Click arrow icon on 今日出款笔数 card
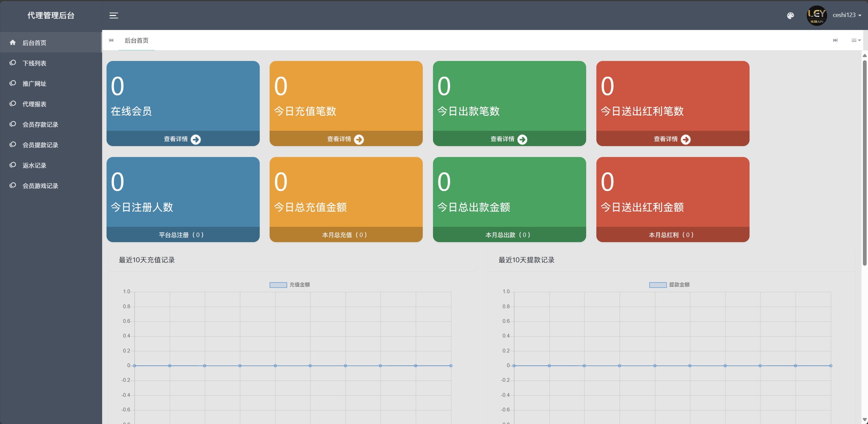 click(x=522, y=139)
